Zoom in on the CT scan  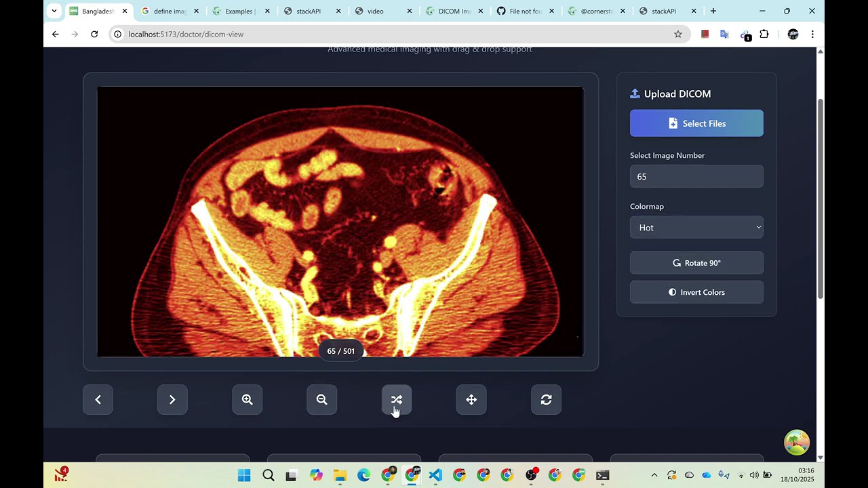click(x=248, y=400)
